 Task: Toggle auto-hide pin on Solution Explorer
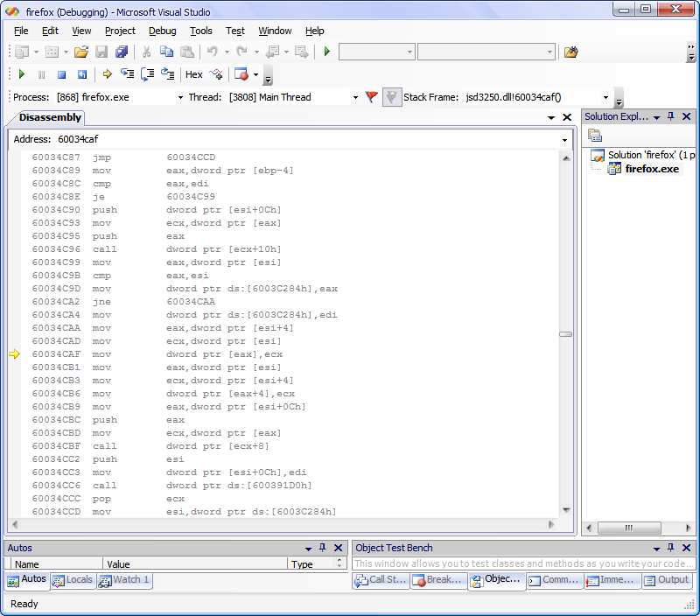point(670,116)
